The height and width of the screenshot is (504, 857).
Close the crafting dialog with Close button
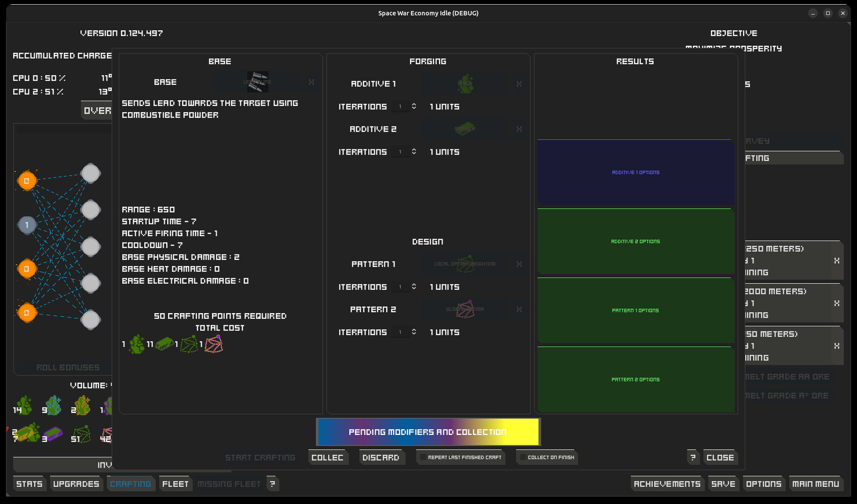pos(720,457)
